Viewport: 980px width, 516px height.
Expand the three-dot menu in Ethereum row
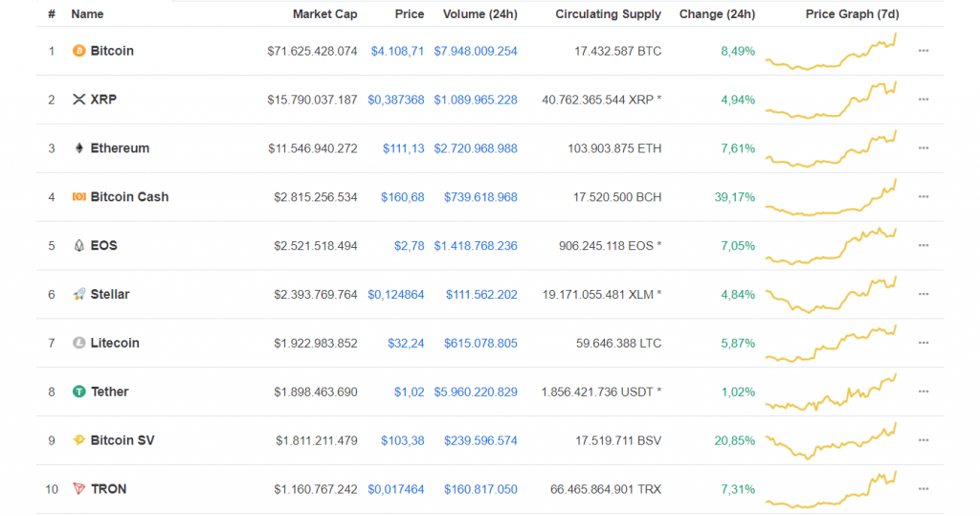[923, 148]
